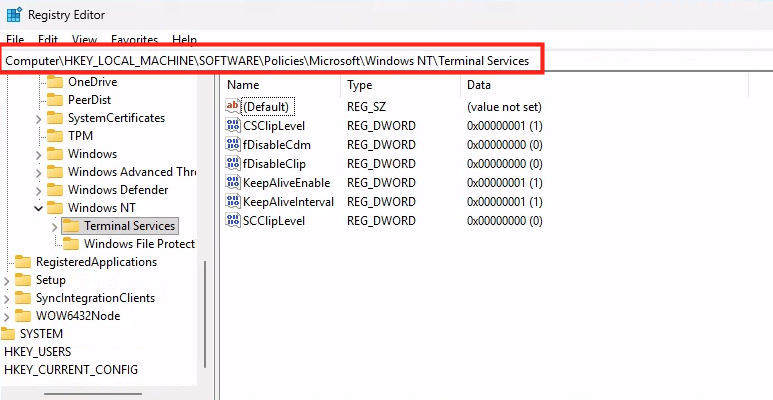Expand the Terminal Services tree node
The image size is (773, 400).
54,226
